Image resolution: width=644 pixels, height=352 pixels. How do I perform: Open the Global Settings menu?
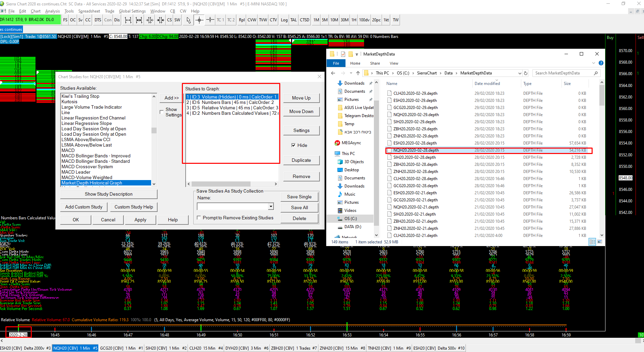[132, 11]
